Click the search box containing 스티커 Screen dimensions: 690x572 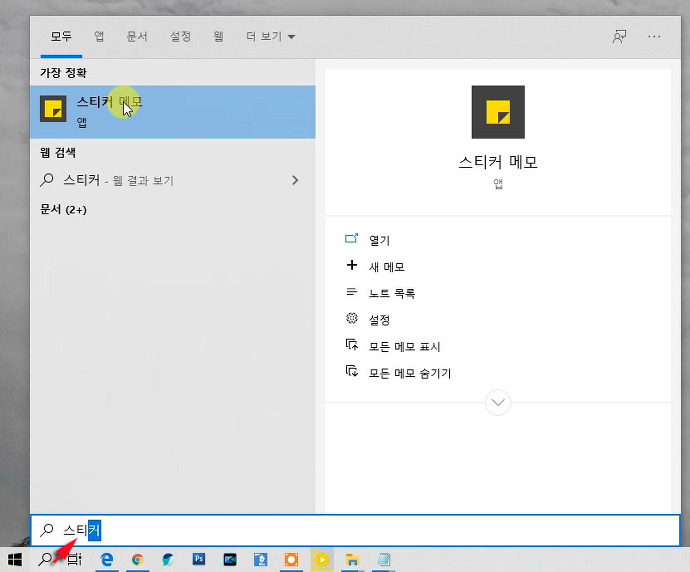pos(355,530)
